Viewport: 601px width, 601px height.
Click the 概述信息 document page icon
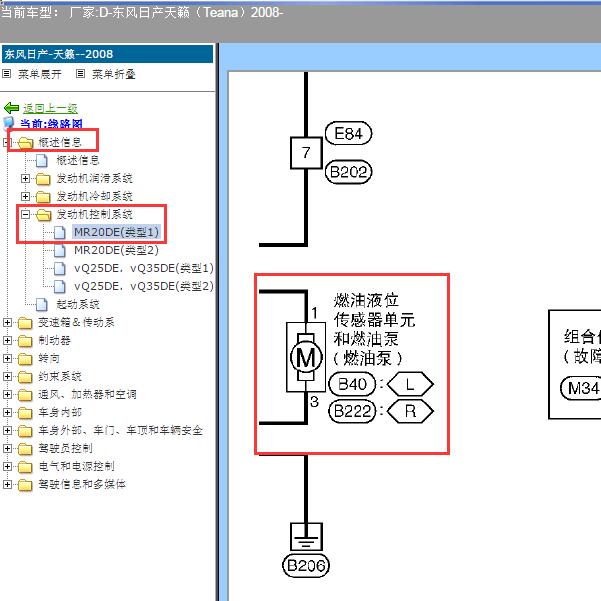[42, 161]
